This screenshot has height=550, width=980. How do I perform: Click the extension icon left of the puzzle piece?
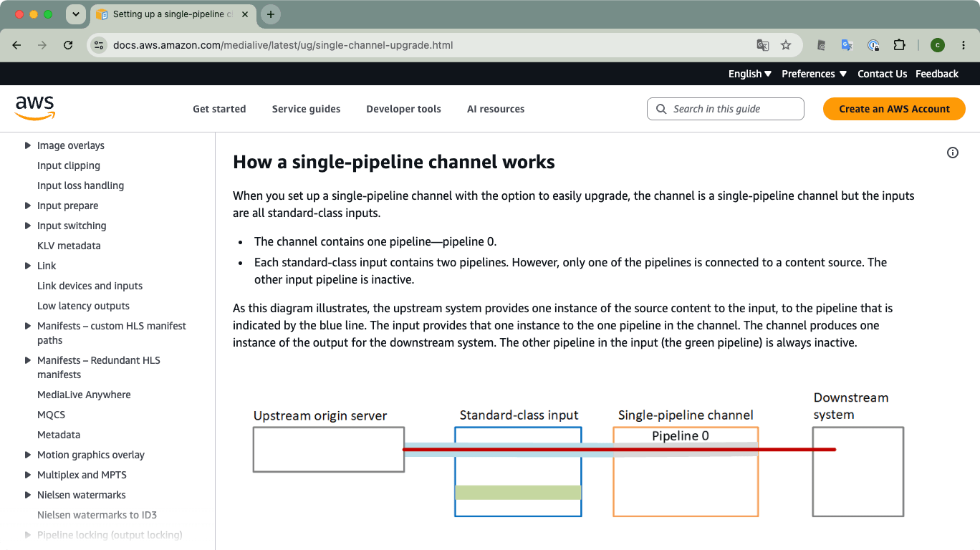tap(873, 45)
